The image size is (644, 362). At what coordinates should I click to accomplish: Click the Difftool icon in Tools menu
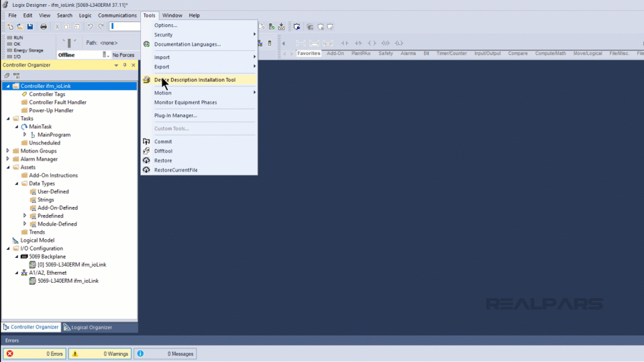click(146, 151)
